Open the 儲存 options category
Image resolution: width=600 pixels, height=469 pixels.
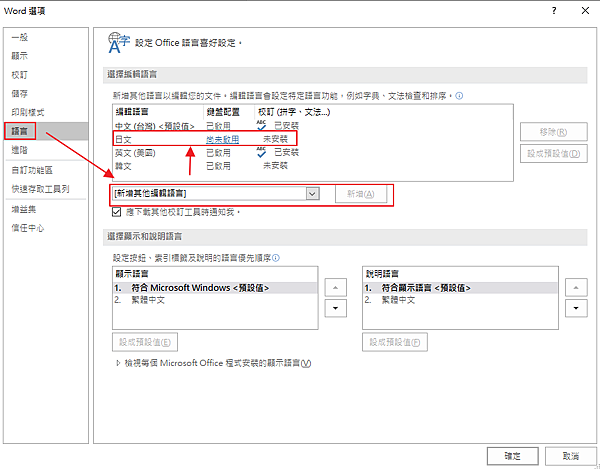20,93
